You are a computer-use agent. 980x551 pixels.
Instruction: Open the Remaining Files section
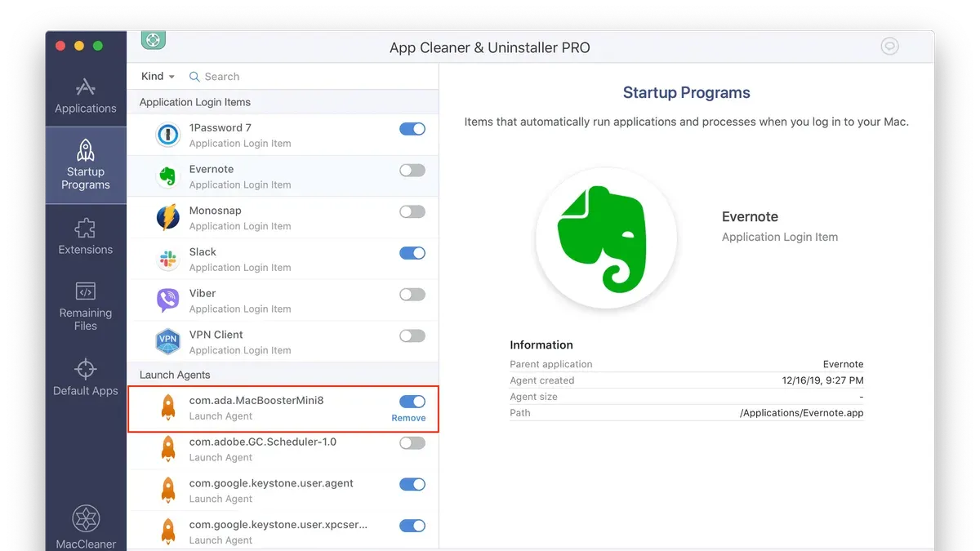coord(86,306)
